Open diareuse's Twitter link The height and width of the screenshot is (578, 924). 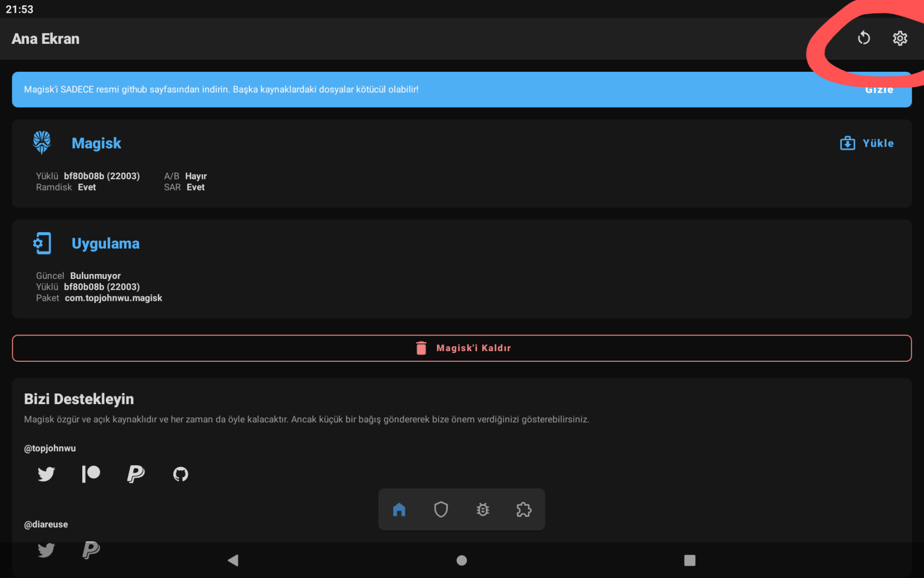[46, 550]
